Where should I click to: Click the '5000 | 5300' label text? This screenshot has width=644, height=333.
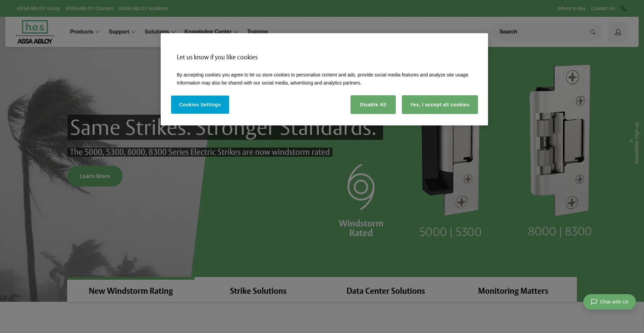[450, 232]
